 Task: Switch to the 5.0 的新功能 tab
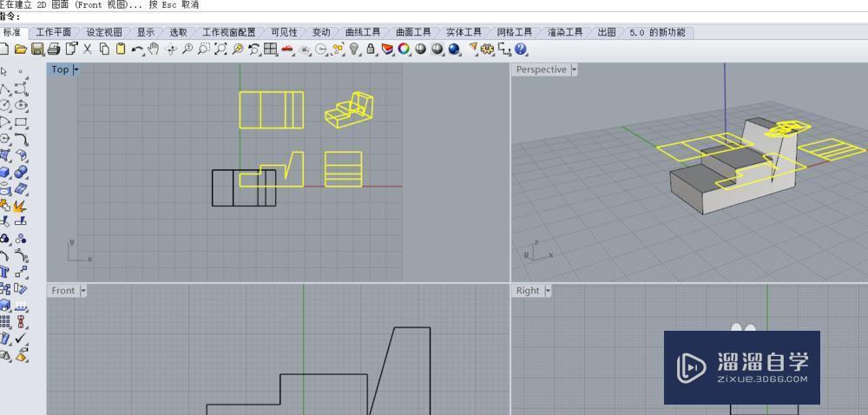(x=658, y=33)
